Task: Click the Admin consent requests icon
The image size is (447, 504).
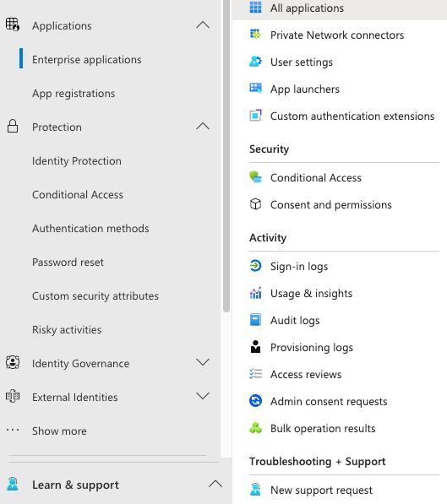Action: coord(255,400)
